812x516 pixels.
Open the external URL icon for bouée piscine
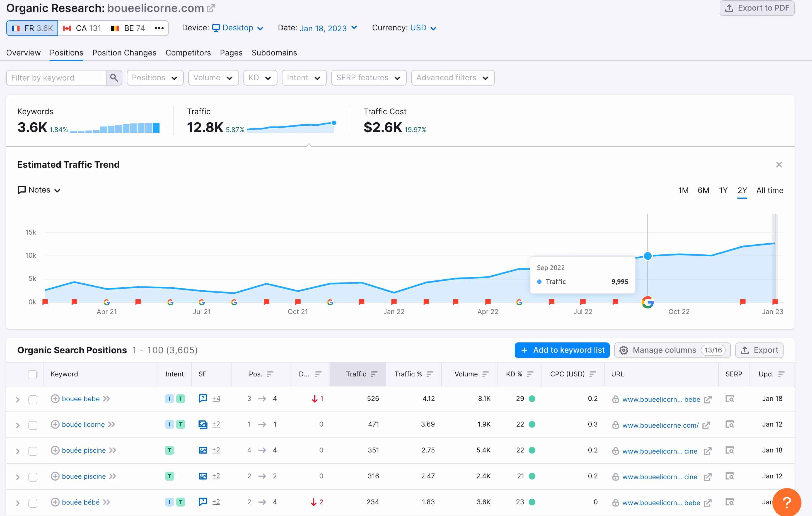tap(707, 451)
